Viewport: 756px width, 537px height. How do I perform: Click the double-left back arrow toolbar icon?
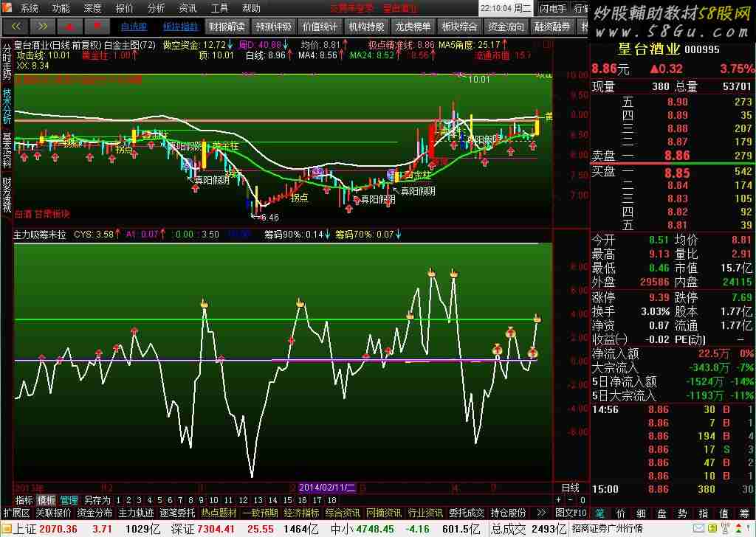click(15, 27)
